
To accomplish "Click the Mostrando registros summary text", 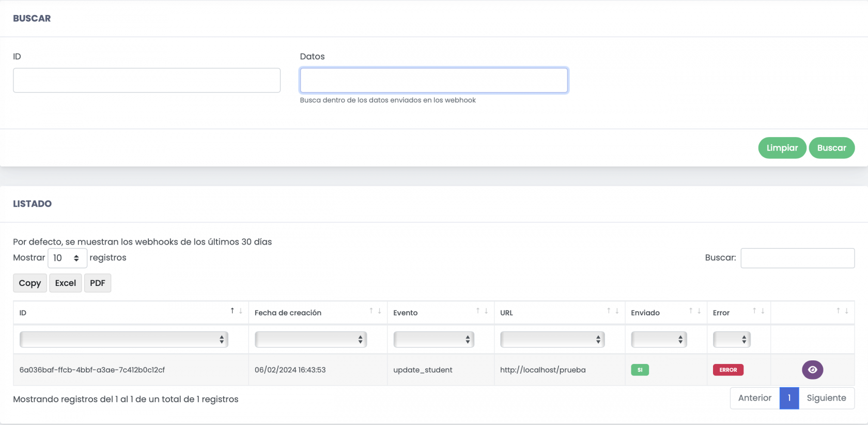I will (x=126, y=399).
